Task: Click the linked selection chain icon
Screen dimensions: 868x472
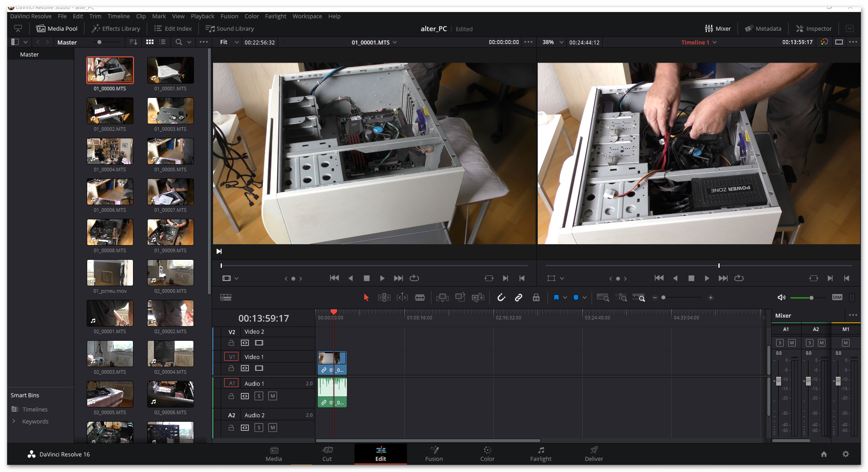Action: pos(518,297)
